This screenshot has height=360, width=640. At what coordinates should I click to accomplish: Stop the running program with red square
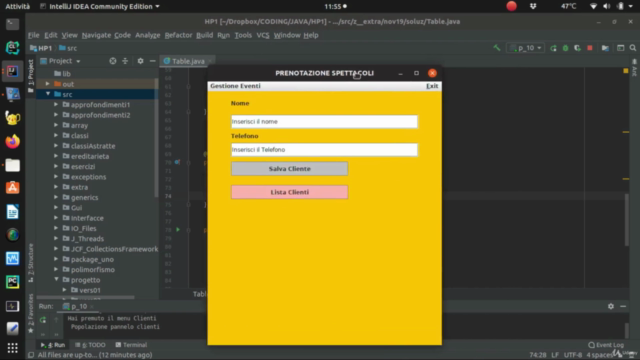point(590,48)
